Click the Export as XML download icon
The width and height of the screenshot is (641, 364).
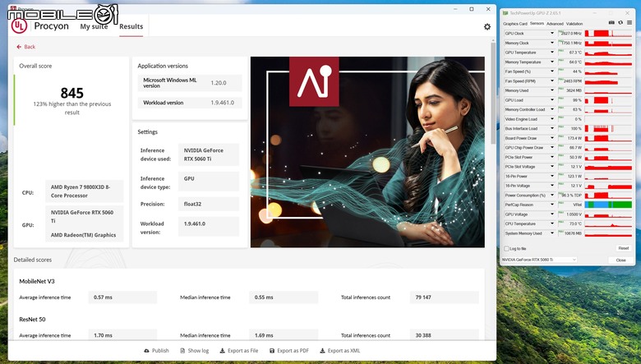[322, 351]
